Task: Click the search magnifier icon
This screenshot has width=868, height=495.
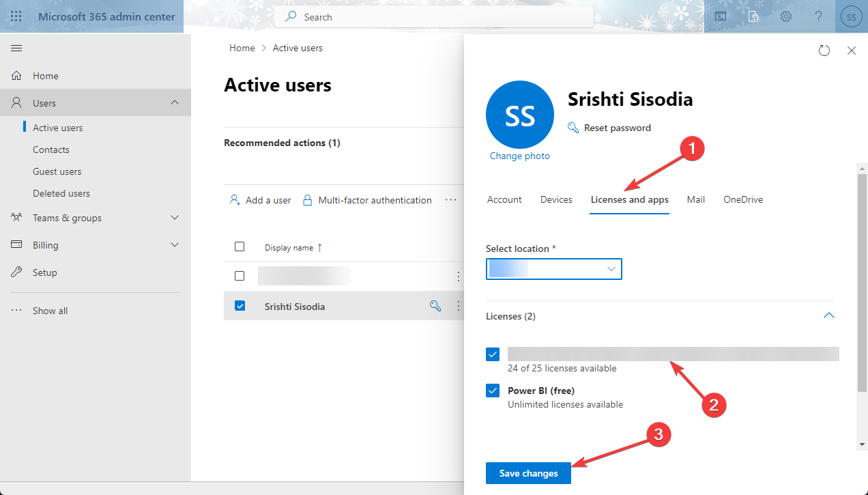Action: coord(291,16)
